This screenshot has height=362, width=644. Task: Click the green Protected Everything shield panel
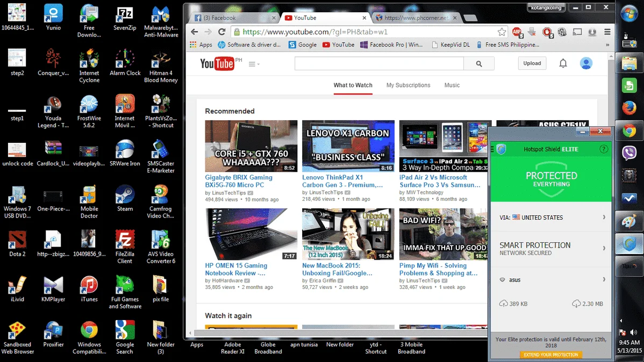(x=551, y=179)
